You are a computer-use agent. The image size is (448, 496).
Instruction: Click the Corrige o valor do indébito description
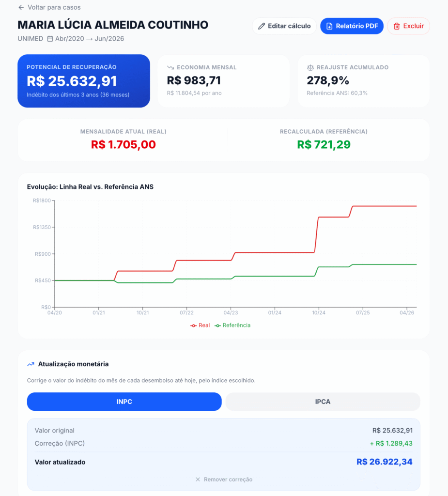click(x=141, y=381)
